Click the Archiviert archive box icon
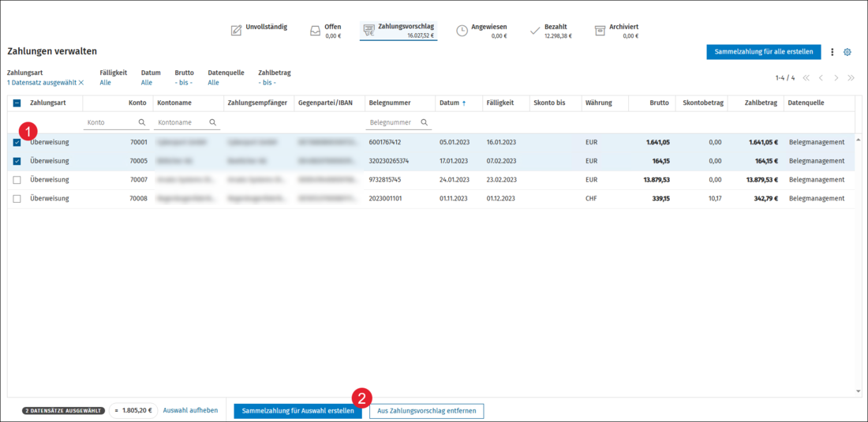Viewport: 868px width, 422px height. pyautogui.click(x=600, y=31)
